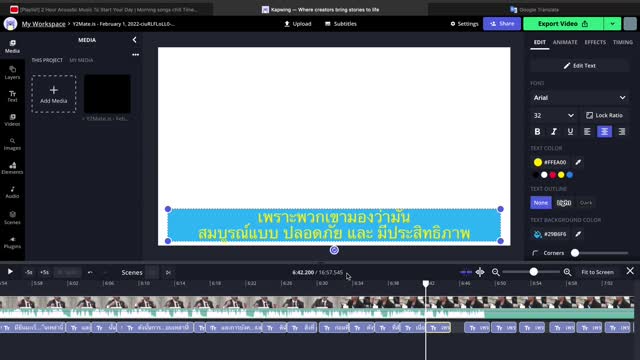Toggle bold text formatting

tap(537, 131)
